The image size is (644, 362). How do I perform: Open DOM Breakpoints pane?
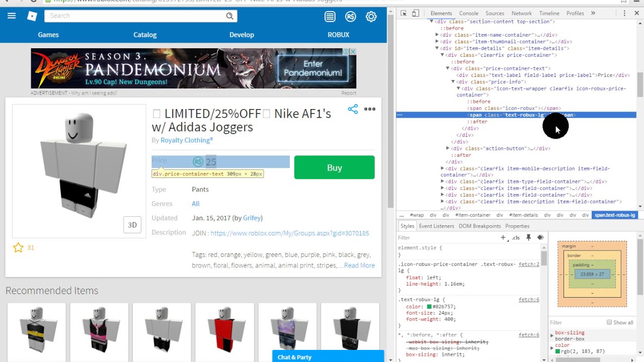[479, 226]
